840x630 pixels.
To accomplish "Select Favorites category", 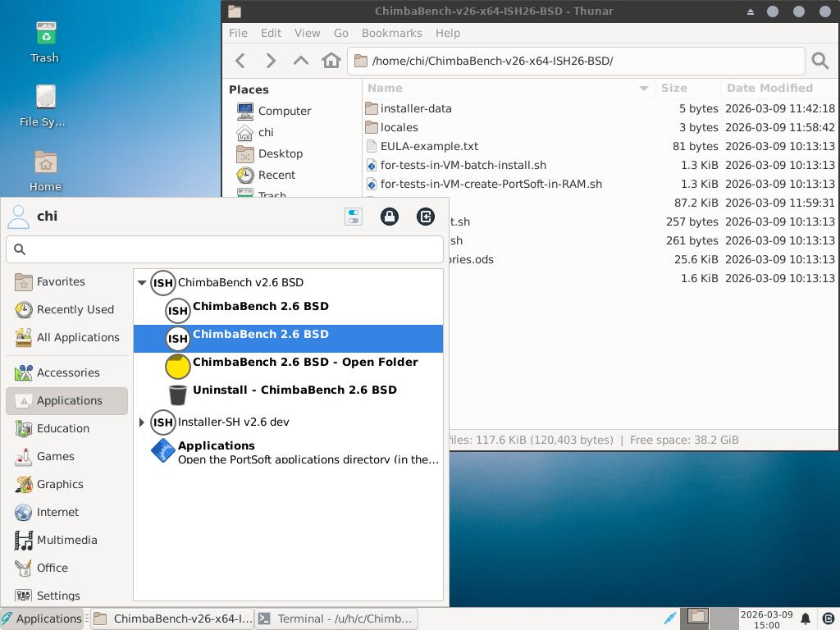I will pos(67,282).
